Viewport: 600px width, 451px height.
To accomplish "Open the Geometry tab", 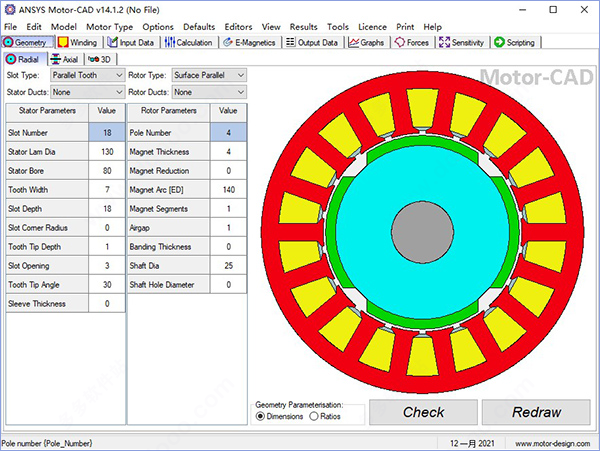I will 28,42.
